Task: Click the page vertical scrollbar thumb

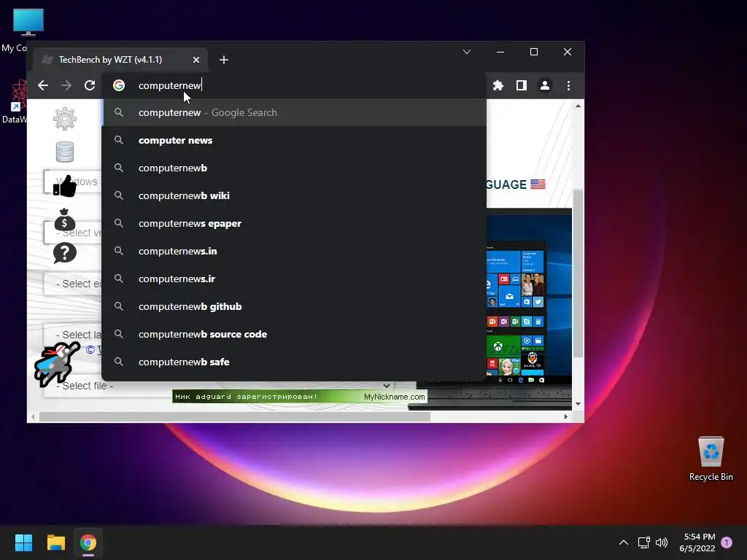Action: (x=578, y=273)
